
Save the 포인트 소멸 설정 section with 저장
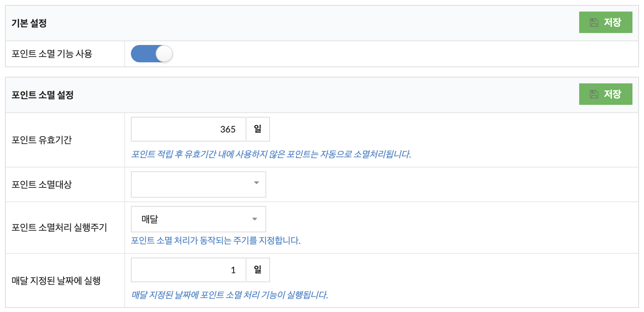click(606, 94)
